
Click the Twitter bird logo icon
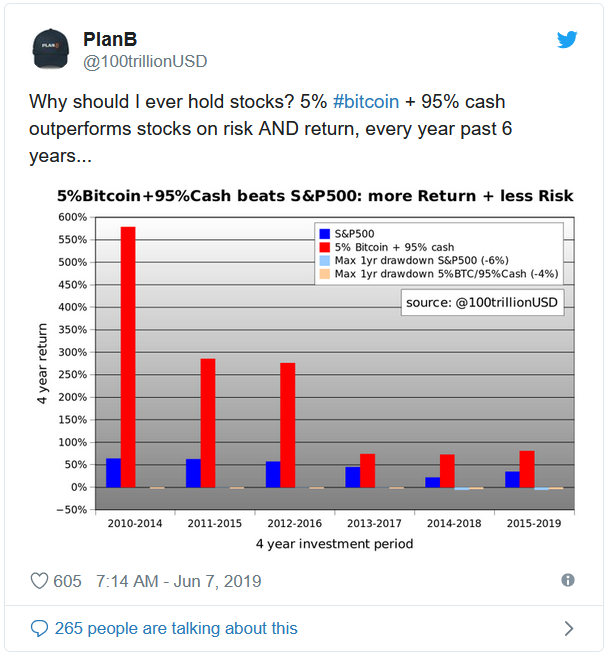567,39
